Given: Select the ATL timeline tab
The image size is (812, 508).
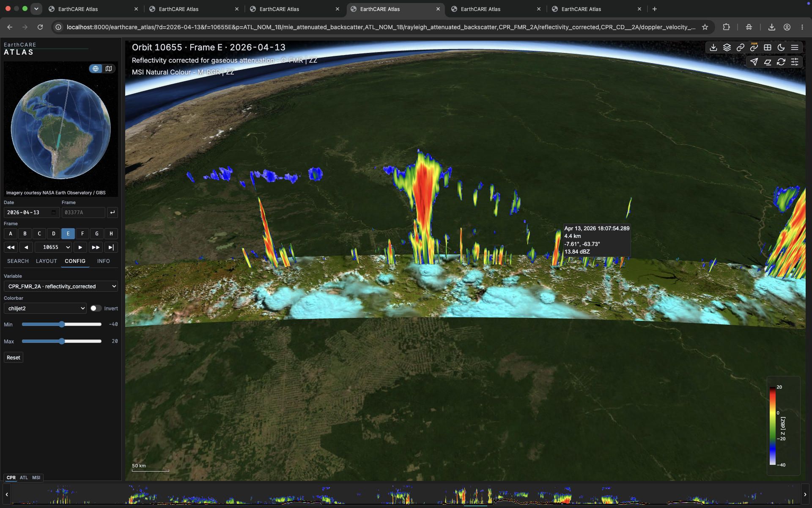Looking at the screenshot, I should point(24,478).
